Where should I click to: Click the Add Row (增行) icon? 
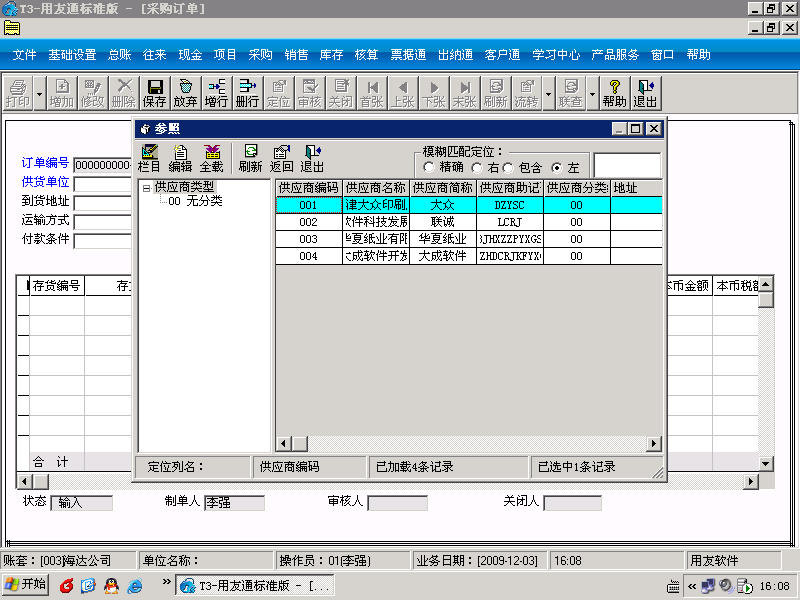pos(216,93)
